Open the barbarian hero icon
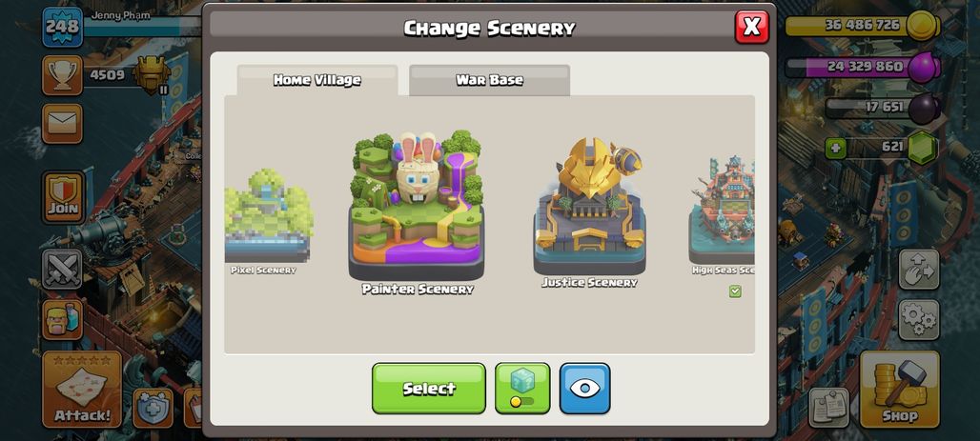This screenshot has height=441, width=980. tap(63, 319)
